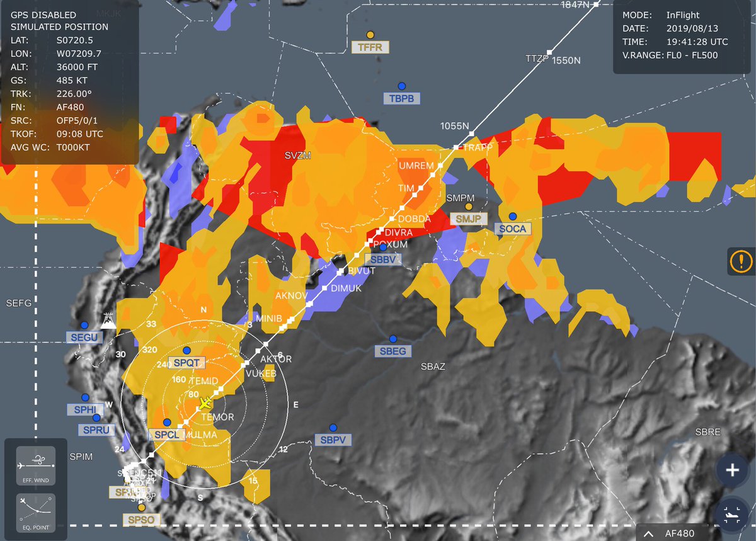
Task: Select the SBBV airport label
Action: (x=382, y=259)
